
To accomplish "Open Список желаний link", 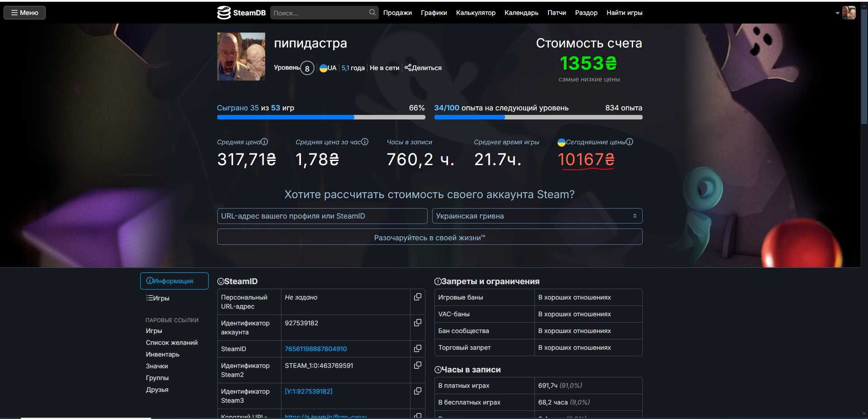I will (x=172, y=343).
